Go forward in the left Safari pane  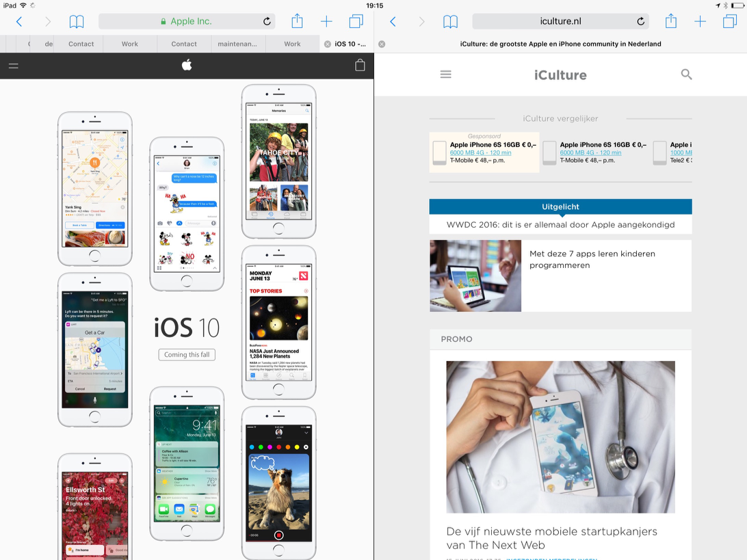[48, 21]
